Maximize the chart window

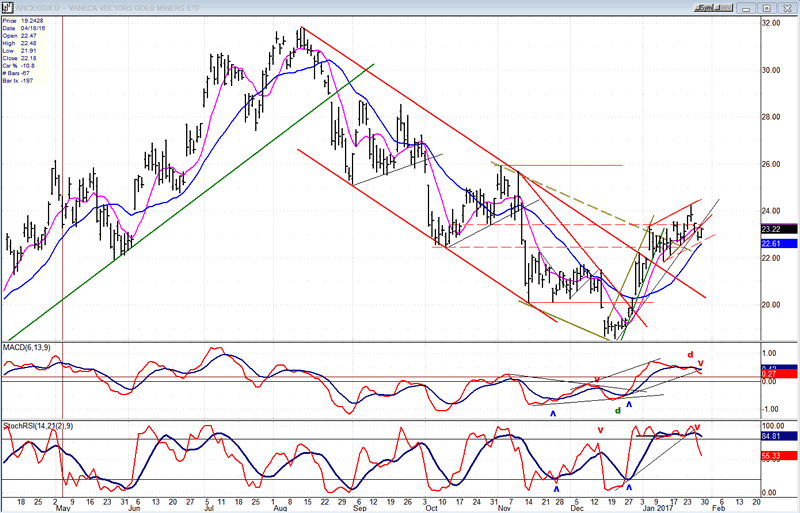coord(768,6)
